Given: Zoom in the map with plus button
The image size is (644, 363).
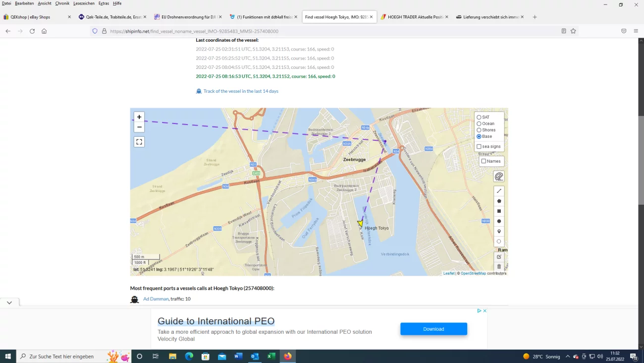Looking at the screenshot, I should (x=139, y=117).
